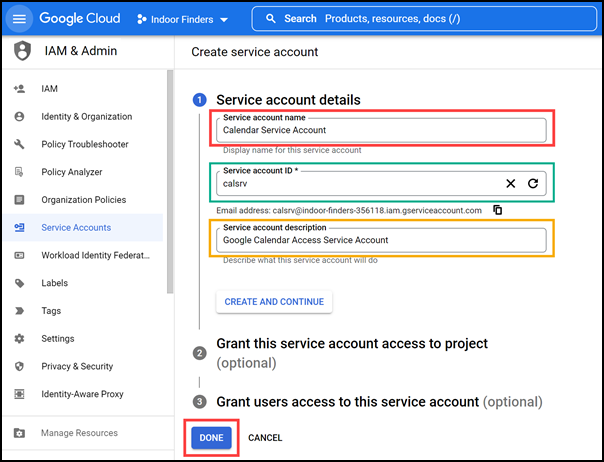Screen dimensions: 604x462
Task: Click the Labels tag icon
Action: [x=19, y=283]
